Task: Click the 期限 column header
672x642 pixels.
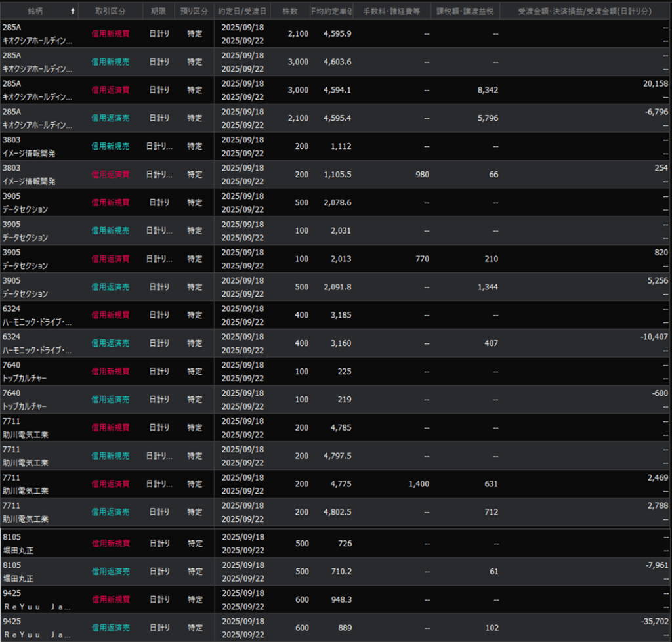Action: pyautogui.click(x=158, y=11)
